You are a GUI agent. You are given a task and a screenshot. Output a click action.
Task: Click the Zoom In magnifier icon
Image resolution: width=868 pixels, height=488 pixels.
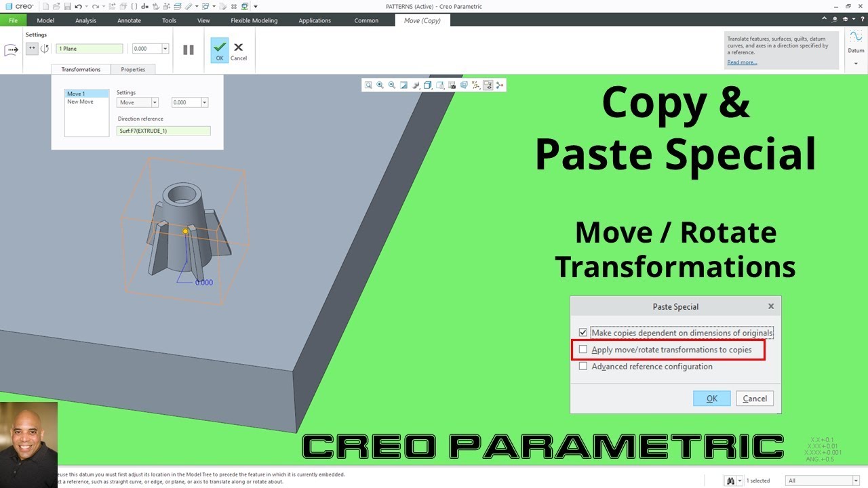click(x=380, y=85)
